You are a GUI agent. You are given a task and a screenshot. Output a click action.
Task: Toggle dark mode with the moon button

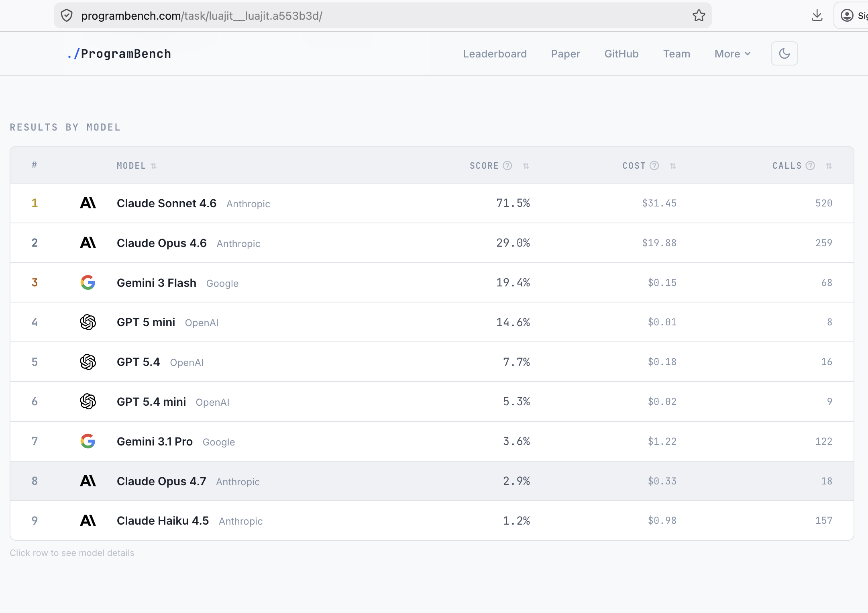tap(784, 53)
